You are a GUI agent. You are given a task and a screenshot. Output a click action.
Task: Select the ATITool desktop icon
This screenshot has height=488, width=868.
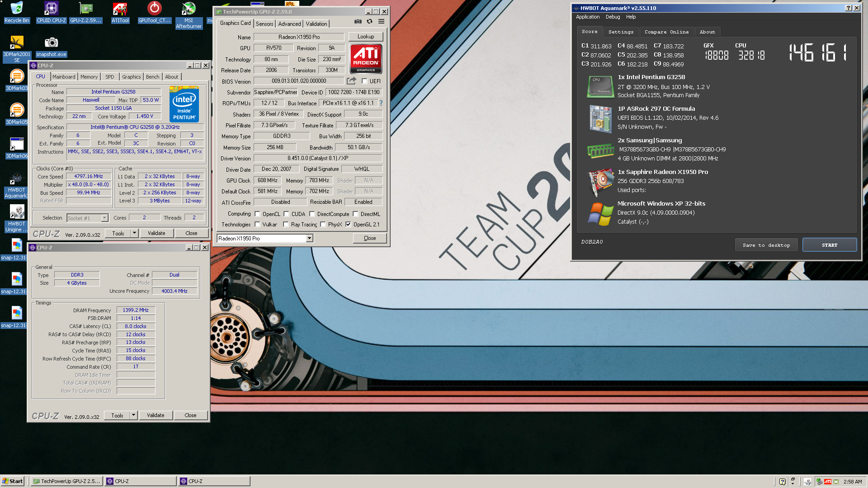point(120,12)
